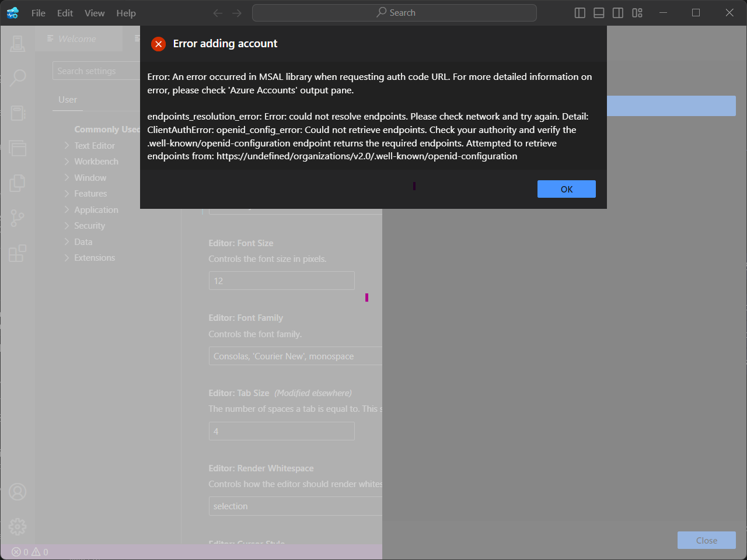Open the Notebooks view icon
Screen dimensions: 747x560
[18, 113]
